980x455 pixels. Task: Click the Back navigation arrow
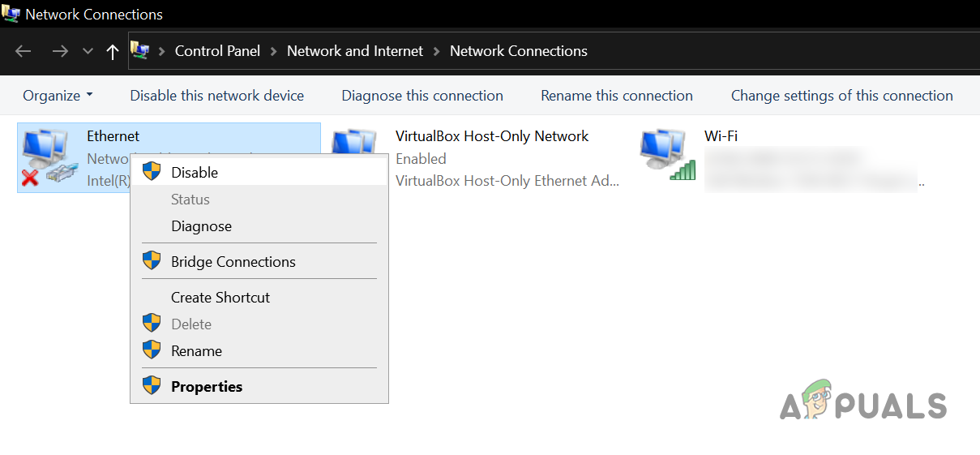click(23, 51)
